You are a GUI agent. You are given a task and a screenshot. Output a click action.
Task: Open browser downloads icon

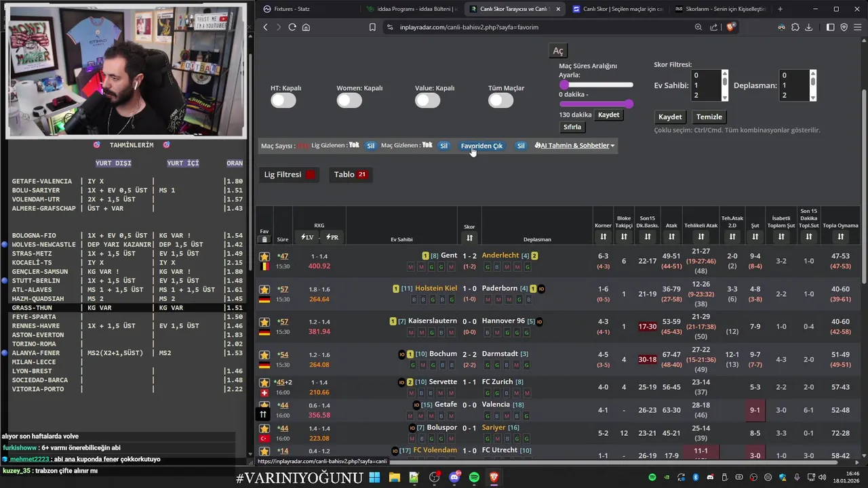[808, 27]
